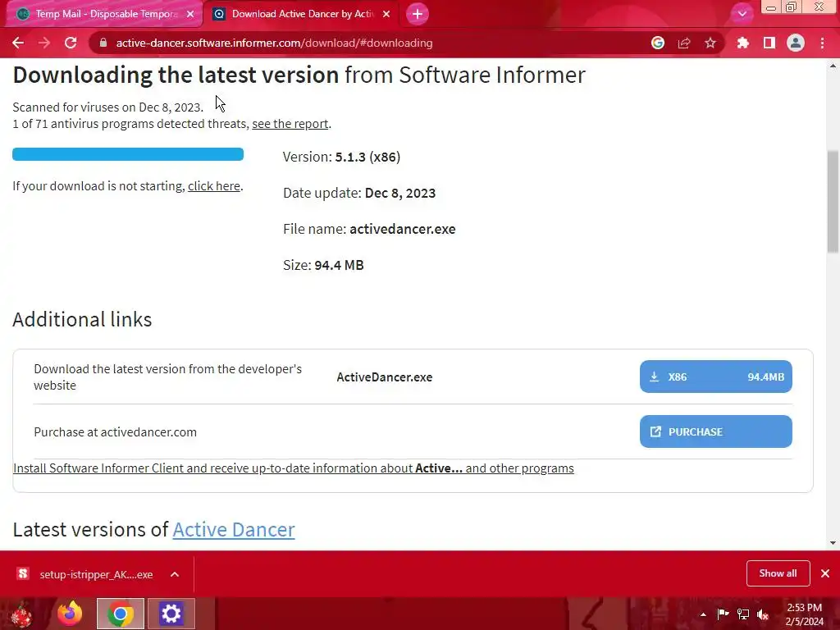Select the Download Active Dancer tab
The width and height of the screenshot is (840, 630).
[302, 14]
